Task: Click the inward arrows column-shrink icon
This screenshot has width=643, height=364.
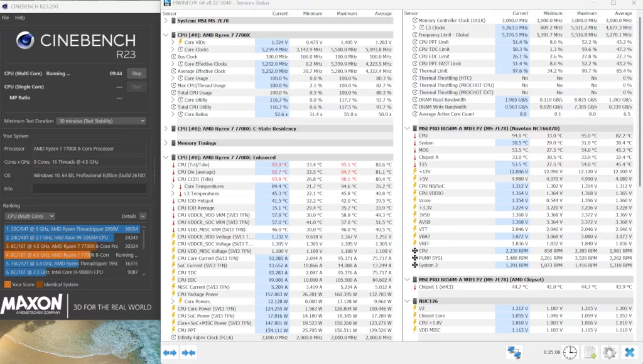Action: (188, 353)
